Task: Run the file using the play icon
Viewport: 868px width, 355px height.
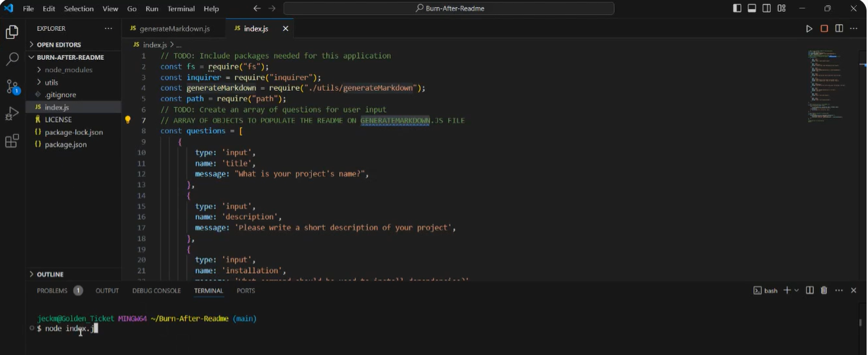Action: 809,29
